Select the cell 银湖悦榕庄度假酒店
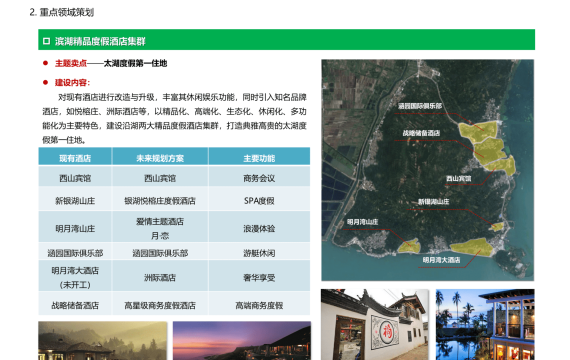This screenshot has width=570, height=360. pos(160,201)
